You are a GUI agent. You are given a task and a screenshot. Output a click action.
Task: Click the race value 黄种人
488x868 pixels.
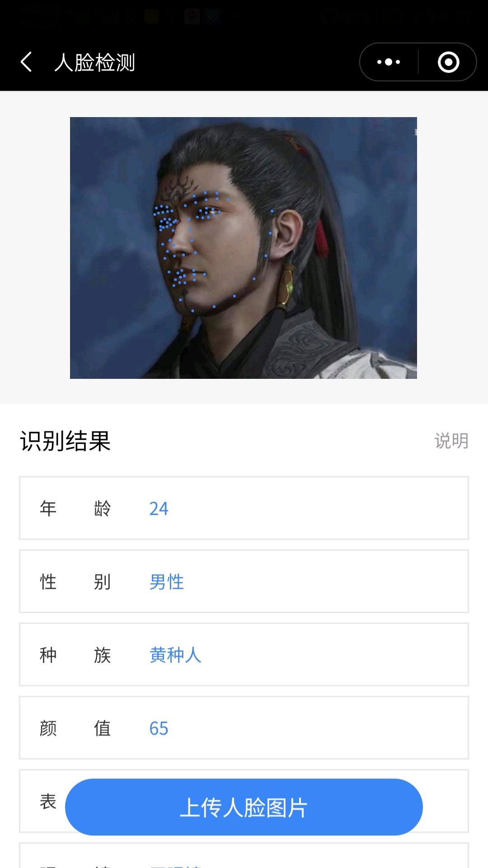click(x=175, y=655)
